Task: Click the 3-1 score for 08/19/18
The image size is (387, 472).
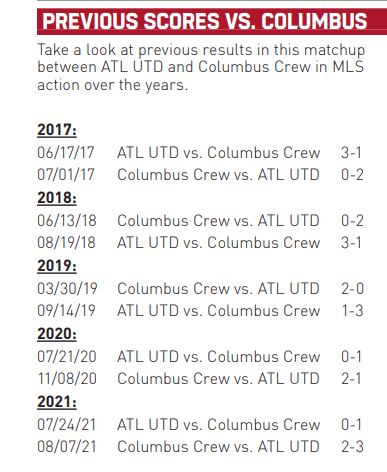Action: point(351,243)
